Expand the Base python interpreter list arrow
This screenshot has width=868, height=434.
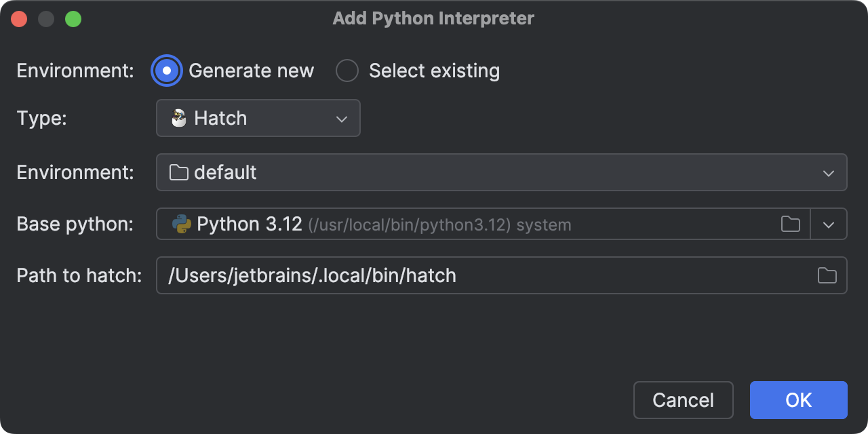[829, 224]
